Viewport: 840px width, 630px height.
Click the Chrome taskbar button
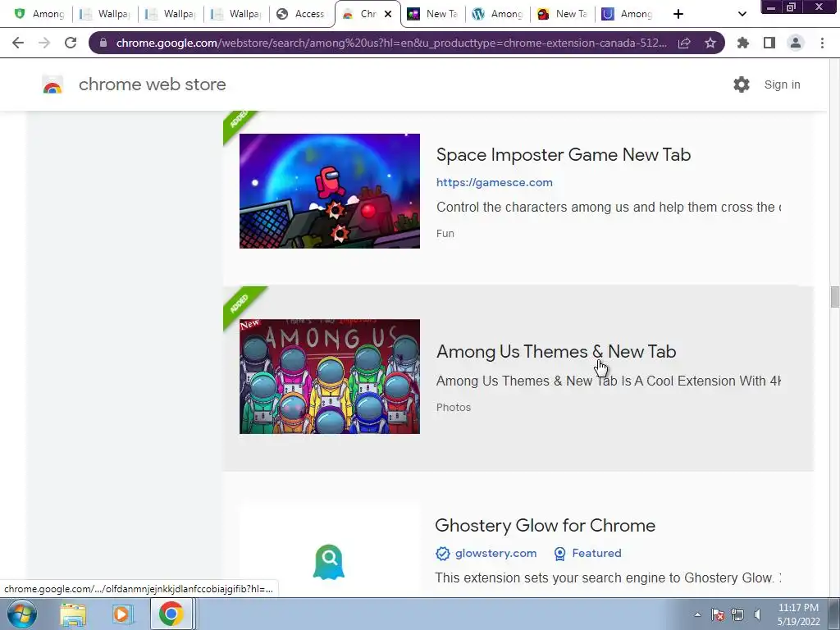tap(171, 614)
